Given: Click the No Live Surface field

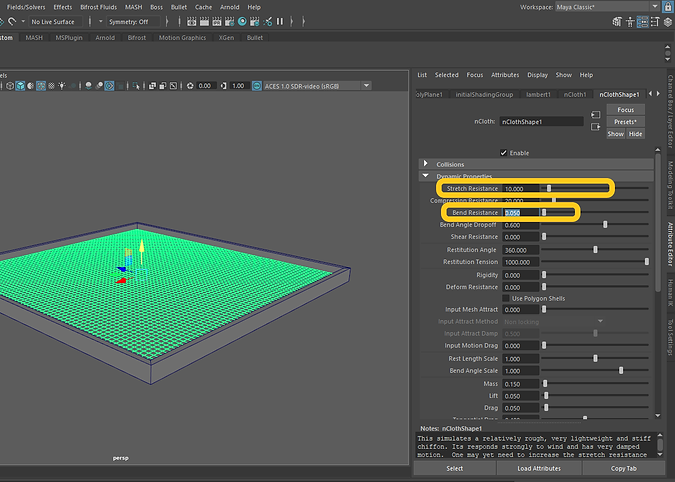Looking at the screenshot, I should pos(56,22).
